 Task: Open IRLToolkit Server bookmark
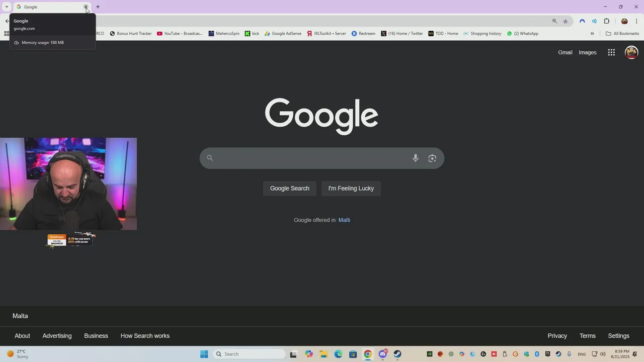tap(327, 34)
